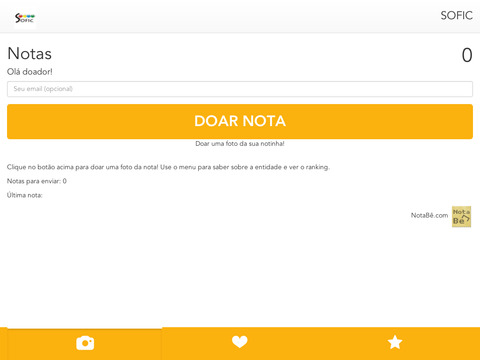Screen dimensions: 480x360
Task: Click the word DOAR on the orange button
Action: 216,121
